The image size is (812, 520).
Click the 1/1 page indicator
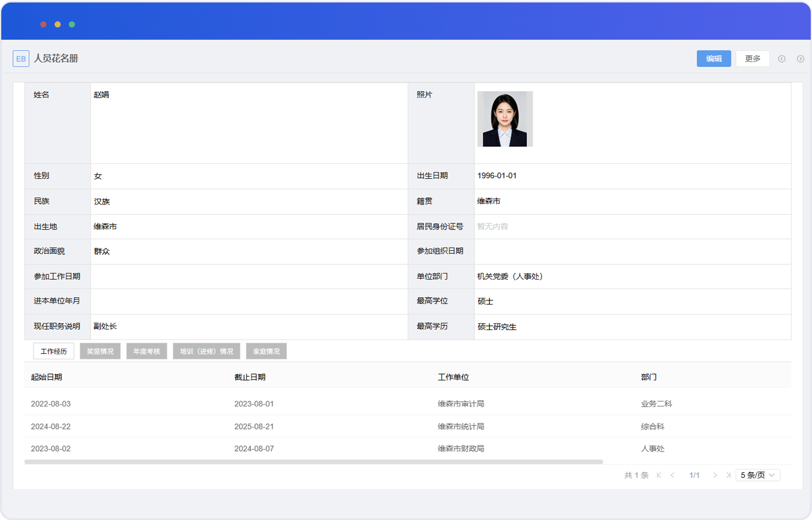click(694, 475)
